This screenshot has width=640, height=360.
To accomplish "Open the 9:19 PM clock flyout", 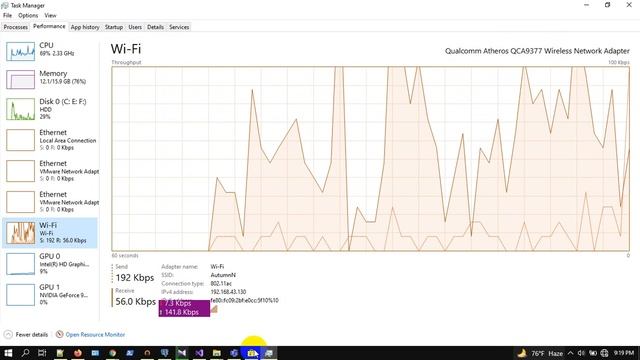I will 624,353.
